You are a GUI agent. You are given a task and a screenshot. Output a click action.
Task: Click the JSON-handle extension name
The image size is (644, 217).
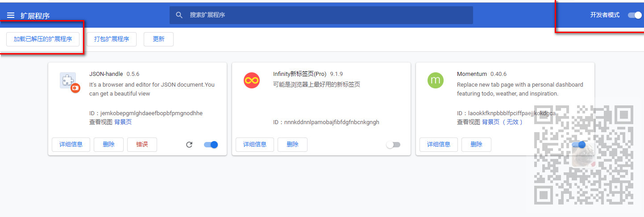point(106,74)
